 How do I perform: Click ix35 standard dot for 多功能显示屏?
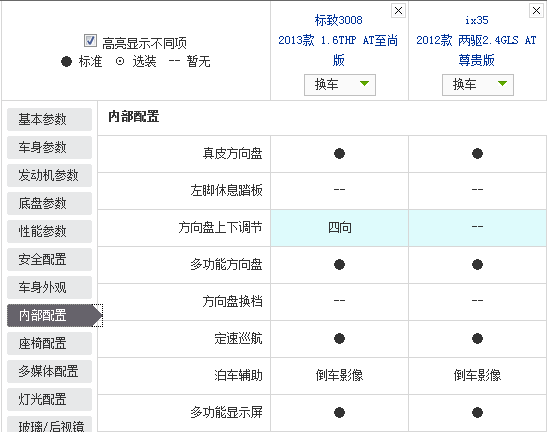pyautogui.click(x=477, y=412)
